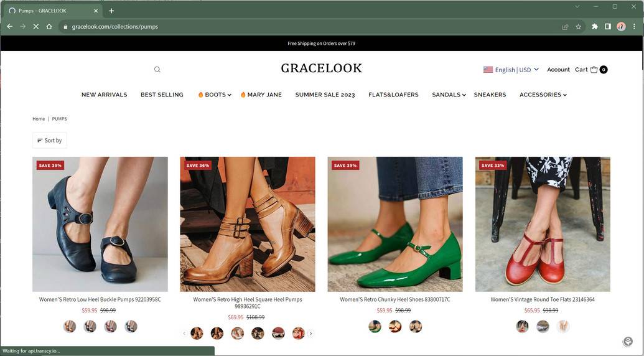Click the search magnifier icon
Viewport: 644px width, 356px height.
[157, 69]
